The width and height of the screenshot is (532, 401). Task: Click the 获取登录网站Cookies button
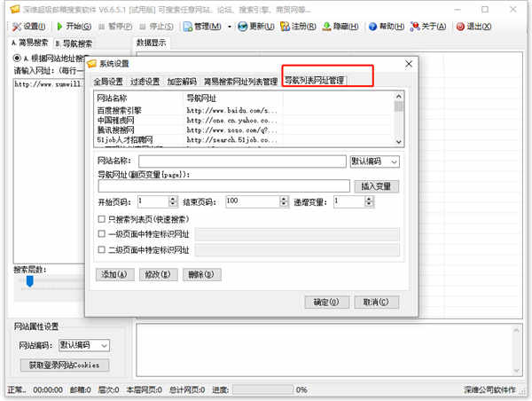point(65,366)
